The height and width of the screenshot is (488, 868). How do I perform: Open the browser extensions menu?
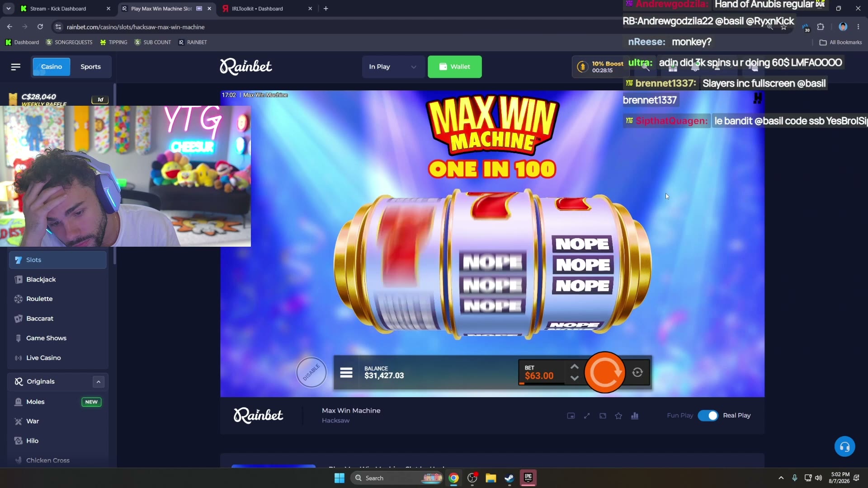[x=821, y=27]
